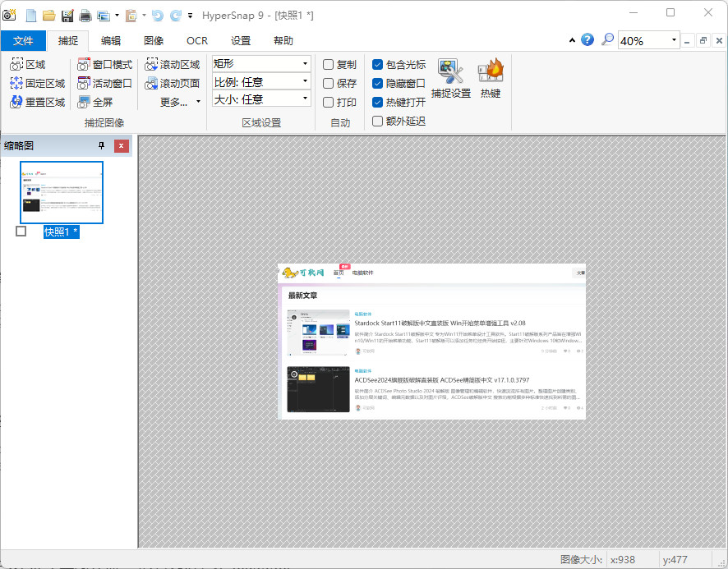Click the 快照1 * thumbnail label
Viewport: 728px width, 569px height.
click(62, 232)
